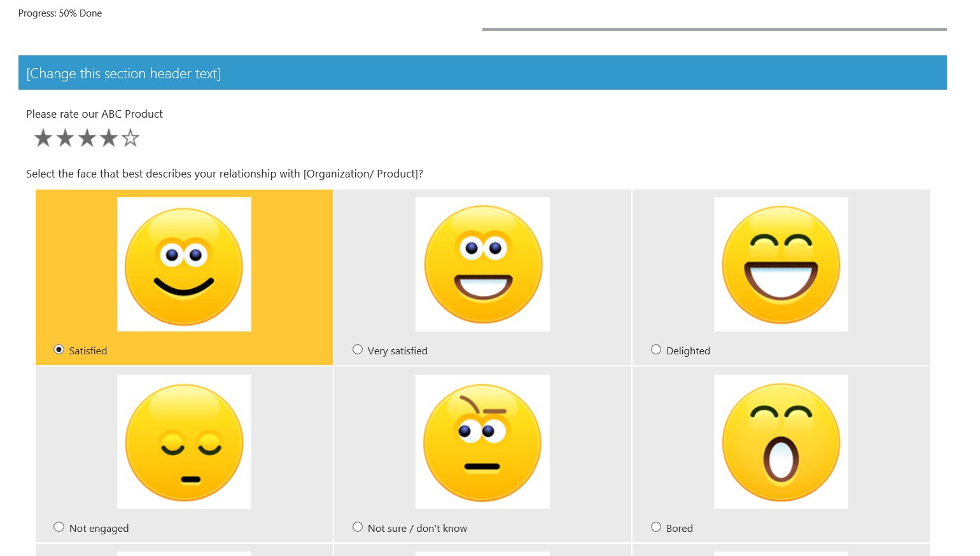Select the Delighted radio button
Image resolution: width=980 pixels, height=556 pixels.
click(x=655, y=349)
